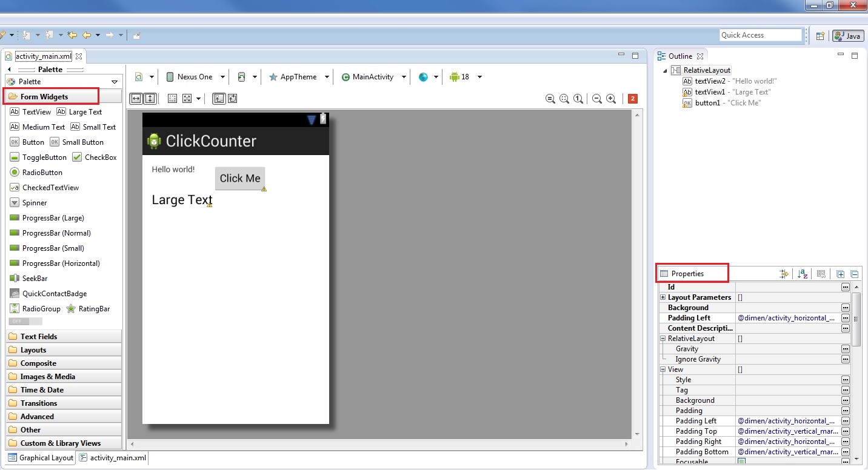Click inside the Quick Access field
The height and width of the screenshot is (470, 868).
[x=760, y=35]
